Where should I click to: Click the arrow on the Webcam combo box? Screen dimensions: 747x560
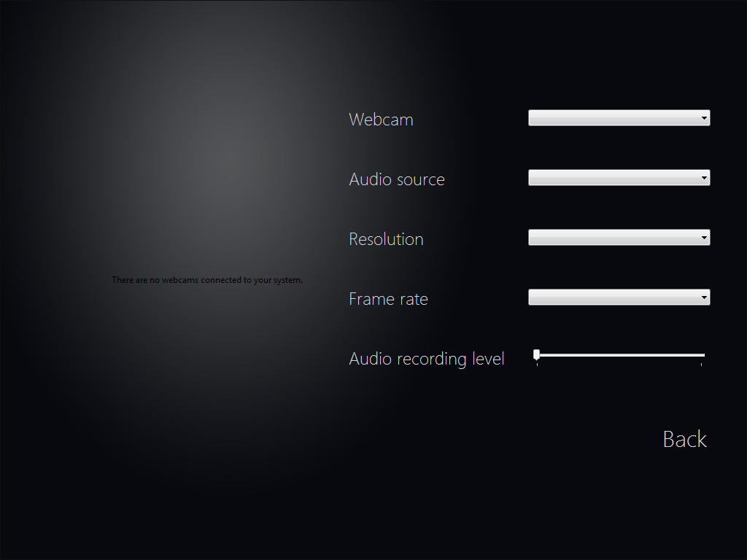(x=704, y=118)
